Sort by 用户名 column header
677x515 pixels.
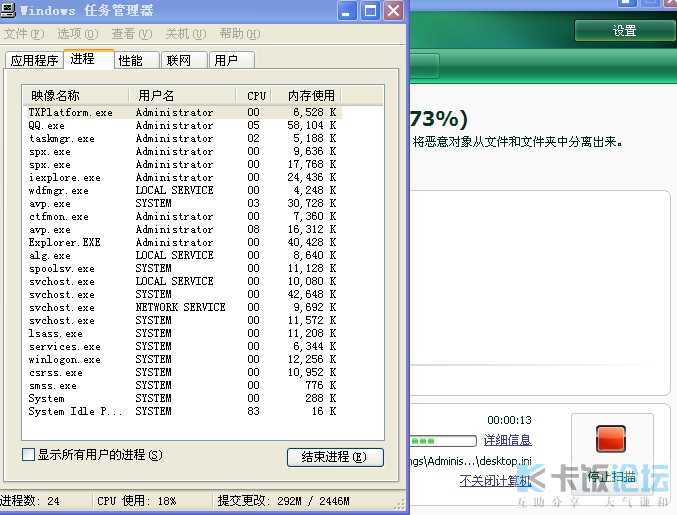coord(182,95)
